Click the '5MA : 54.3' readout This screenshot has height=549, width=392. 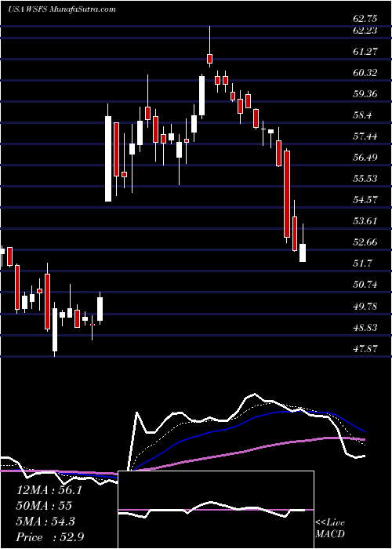pos(45,522)
